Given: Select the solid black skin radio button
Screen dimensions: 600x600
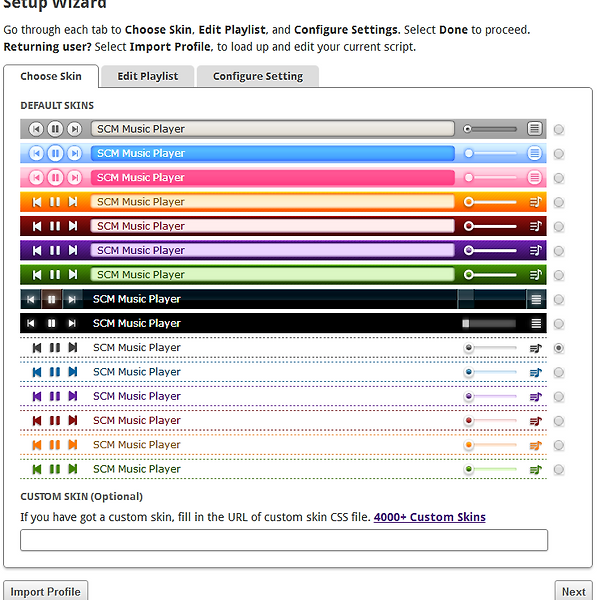Looking at the screenshot, I should click(558, 324).
